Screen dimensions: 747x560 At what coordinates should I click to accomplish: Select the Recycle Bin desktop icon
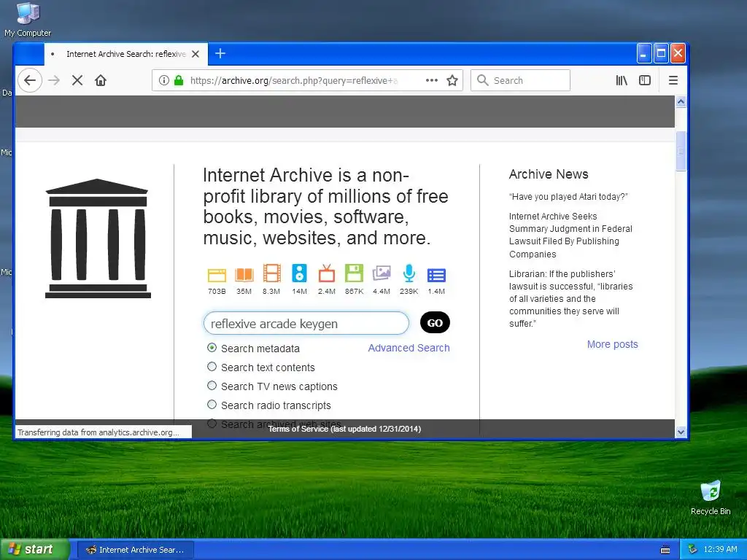click(711, 498)
